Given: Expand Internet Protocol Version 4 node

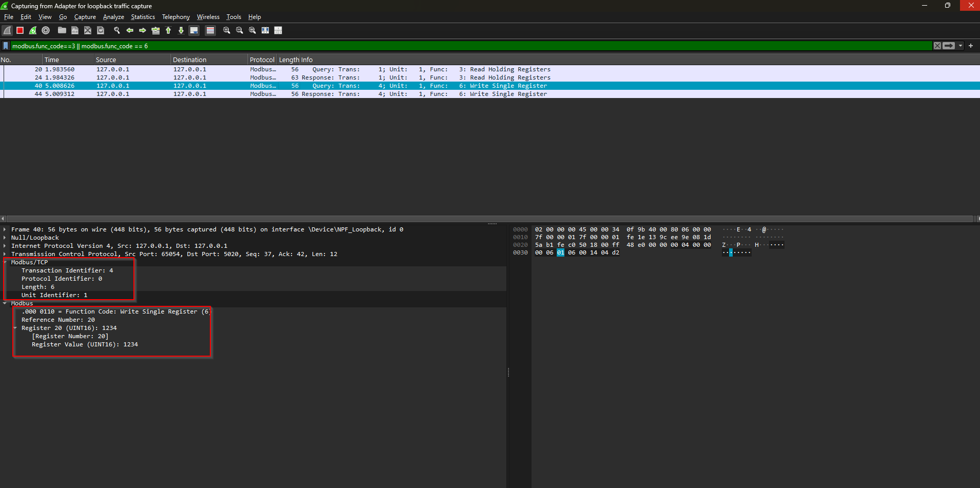Looking at the screenshot, I should (x=5, y=246).
